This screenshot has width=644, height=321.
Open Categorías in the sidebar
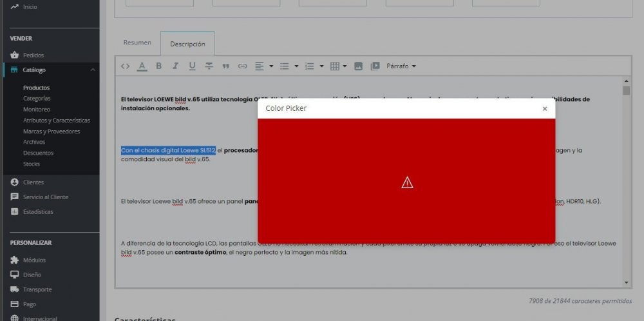[x=37, y=98]
